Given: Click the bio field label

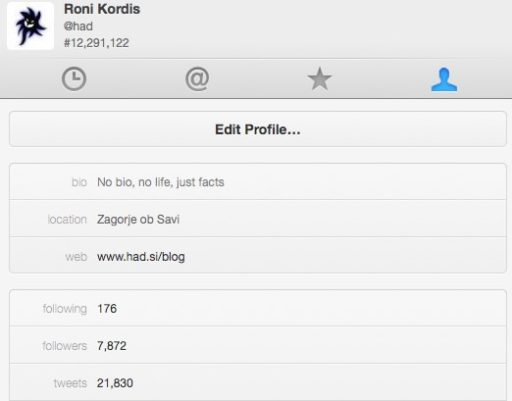Looking at the screenshot, I should pos(79,182).
